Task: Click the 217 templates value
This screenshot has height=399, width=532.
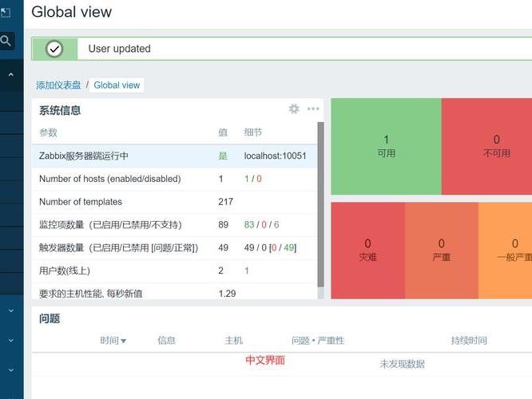Action: [x=225, y=202]
